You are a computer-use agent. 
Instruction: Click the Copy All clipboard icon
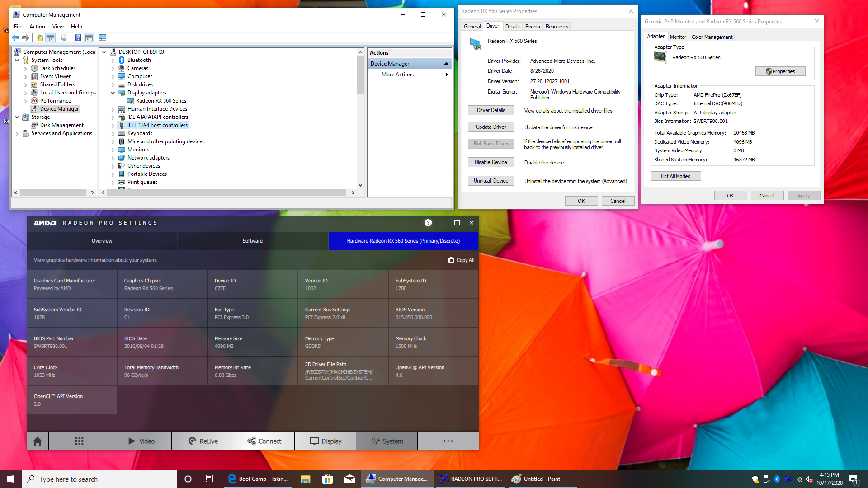coord(451,260)
